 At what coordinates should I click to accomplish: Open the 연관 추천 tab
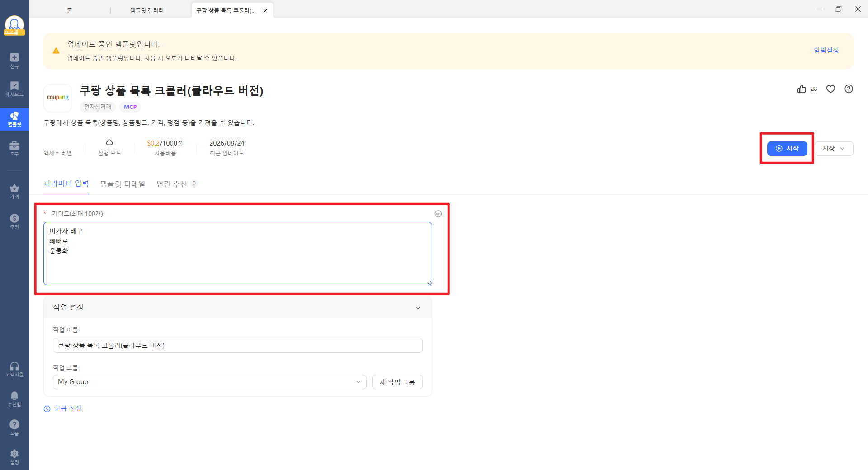(177, 184)
